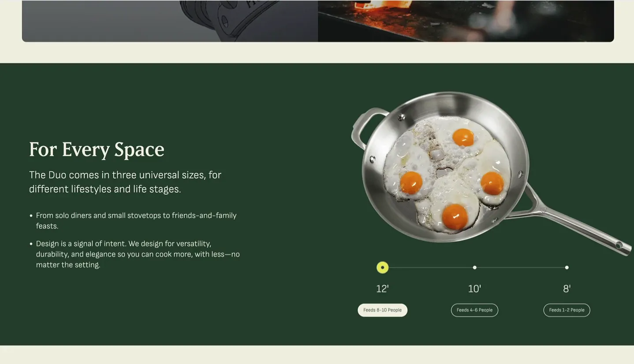Choose the 10' dot on size slider
This screenshot has width=634, height=364.
point(474,267)
